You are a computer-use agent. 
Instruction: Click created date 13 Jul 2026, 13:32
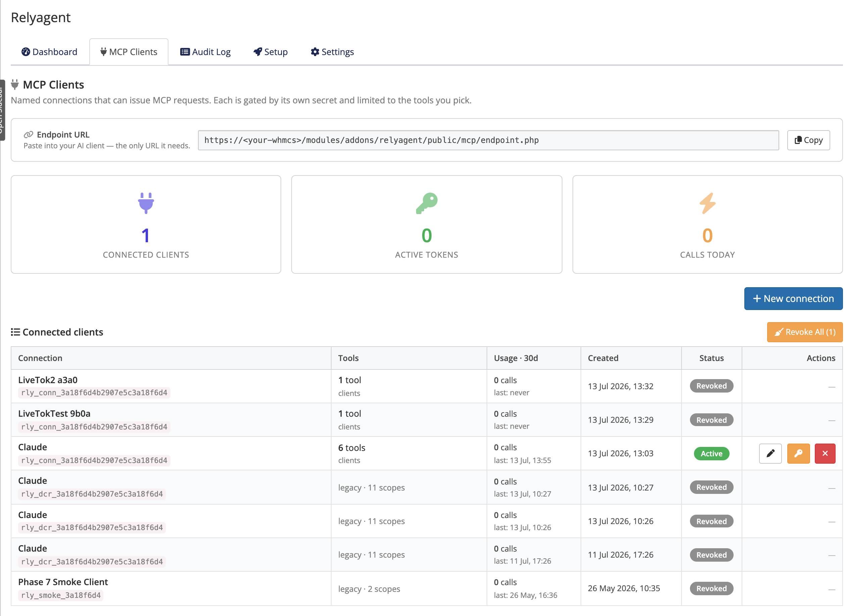pyautogui.click(x=621, y=386)
